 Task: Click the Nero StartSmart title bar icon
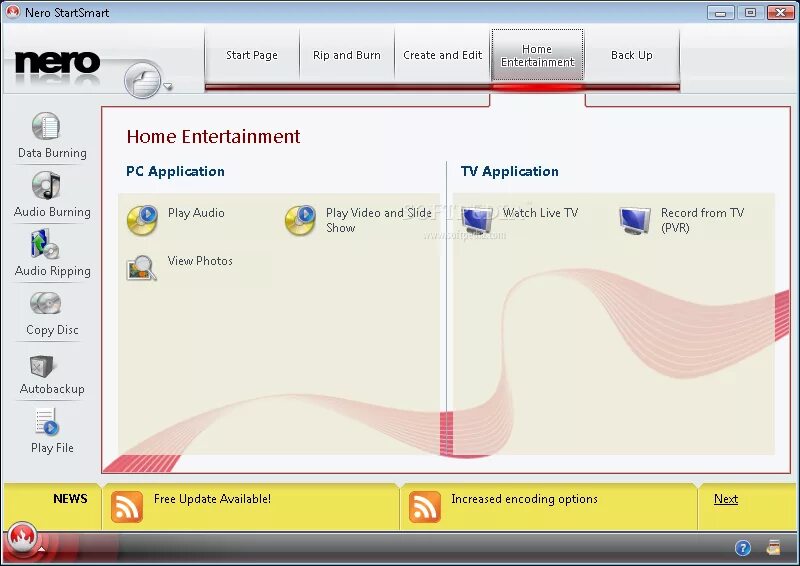pos(12,12)
